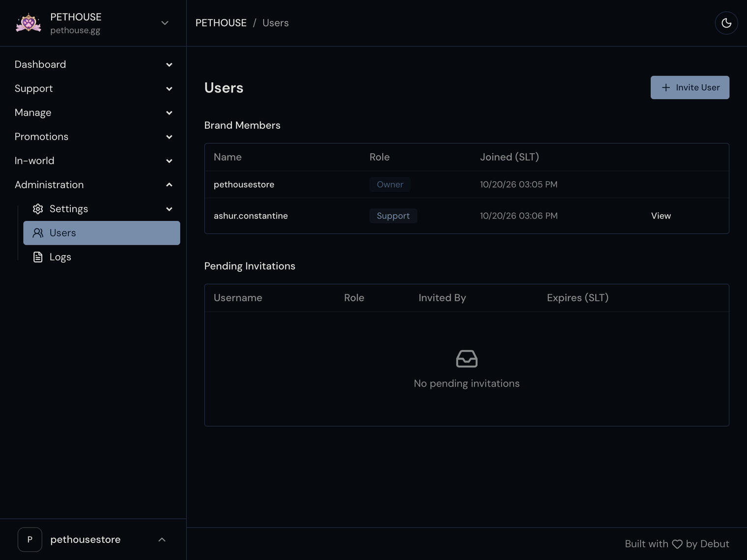Expand the Settings submenu chevron
This screenshot has height=560, width=747.
(169, 209)
